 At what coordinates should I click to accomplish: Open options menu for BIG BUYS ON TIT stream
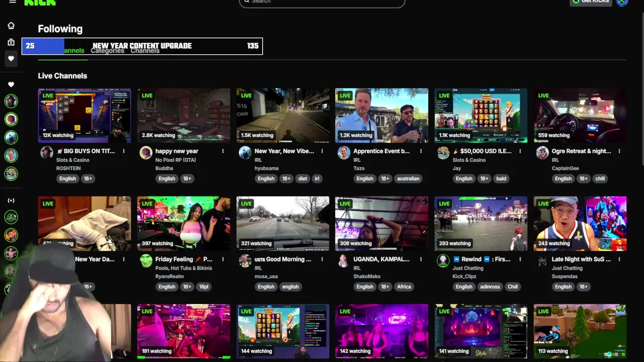tap(124, 151)
